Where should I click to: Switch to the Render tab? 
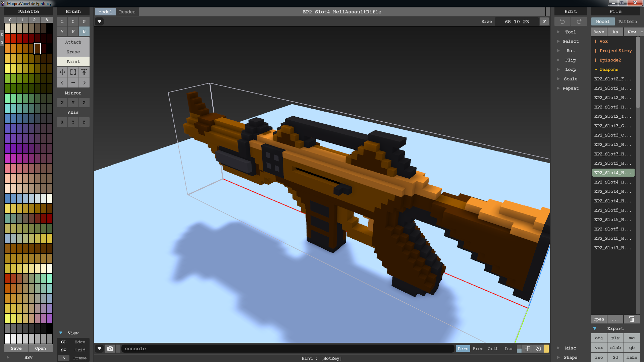[127, 11]
